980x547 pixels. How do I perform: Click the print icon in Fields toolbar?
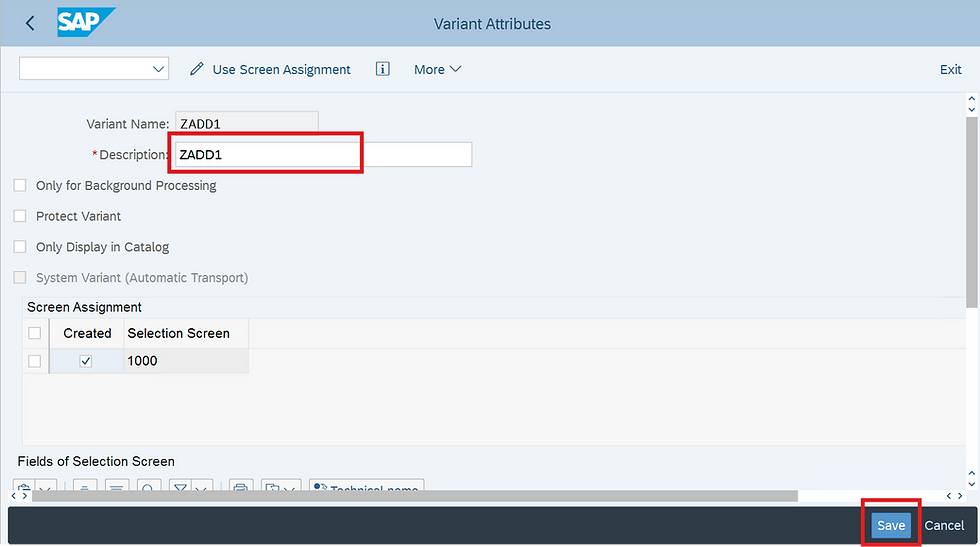241,486
